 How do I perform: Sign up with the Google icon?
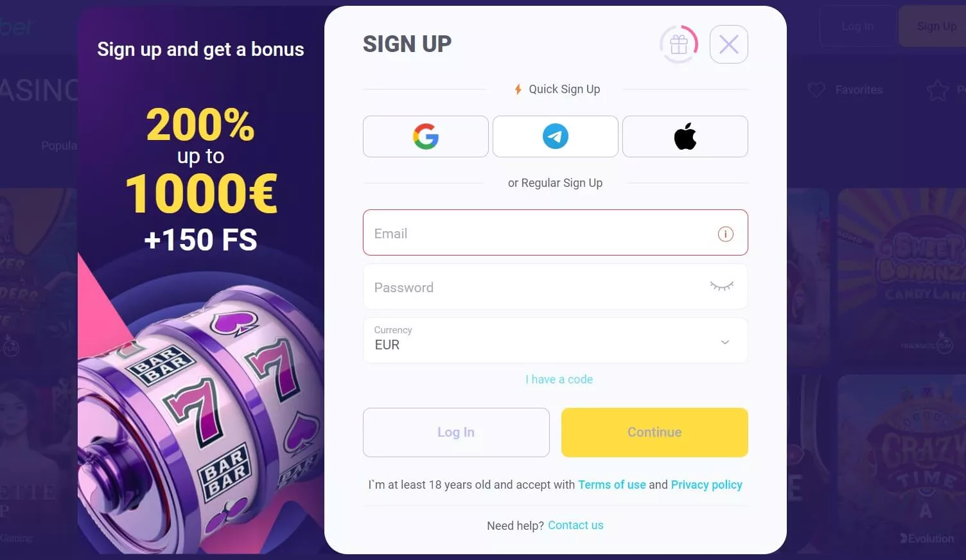[426, 136]
